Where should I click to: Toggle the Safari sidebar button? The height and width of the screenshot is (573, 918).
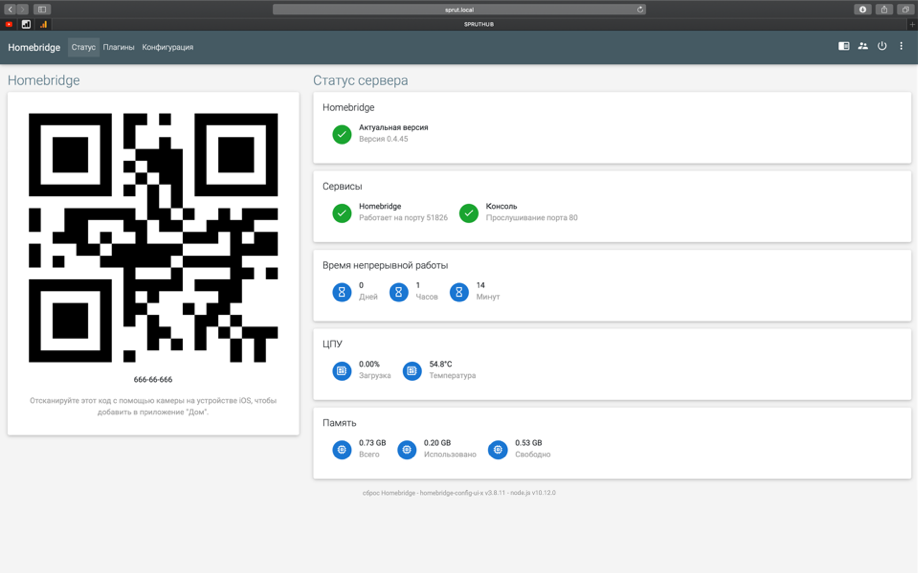[42, 9]
